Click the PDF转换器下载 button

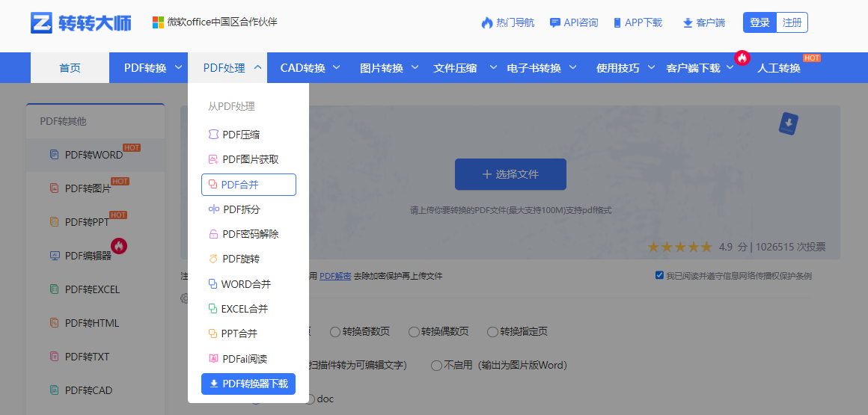(x=248, y=384)
